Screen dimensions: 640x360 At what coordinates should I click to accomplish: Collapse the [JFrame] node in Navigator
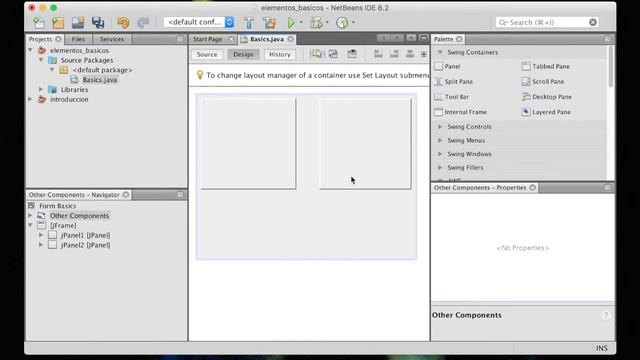point(30,225)
